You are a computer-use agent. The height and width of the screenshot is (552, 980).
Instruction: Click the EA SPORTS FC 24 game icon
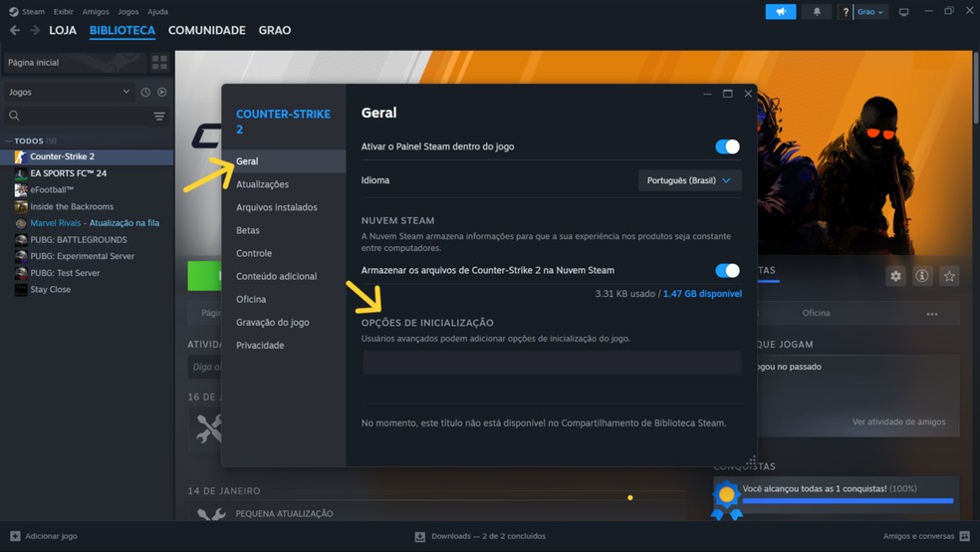pos(21,173)
